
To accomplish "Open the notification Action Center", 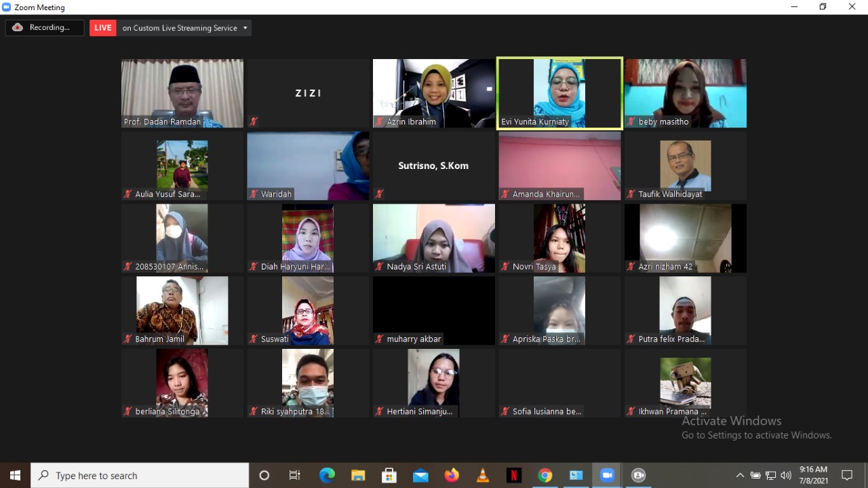I will pyautogui.click(x=847, y=476).
